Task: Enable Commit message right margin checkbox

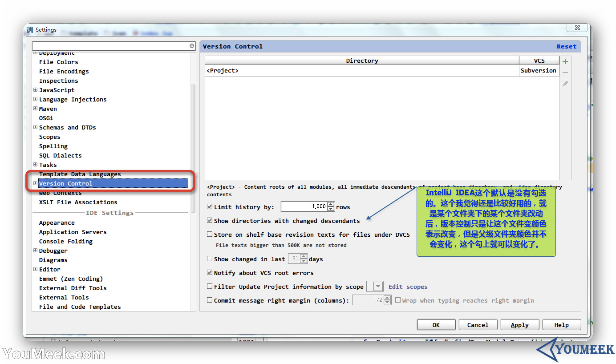Action: click(x=210, y=300)
